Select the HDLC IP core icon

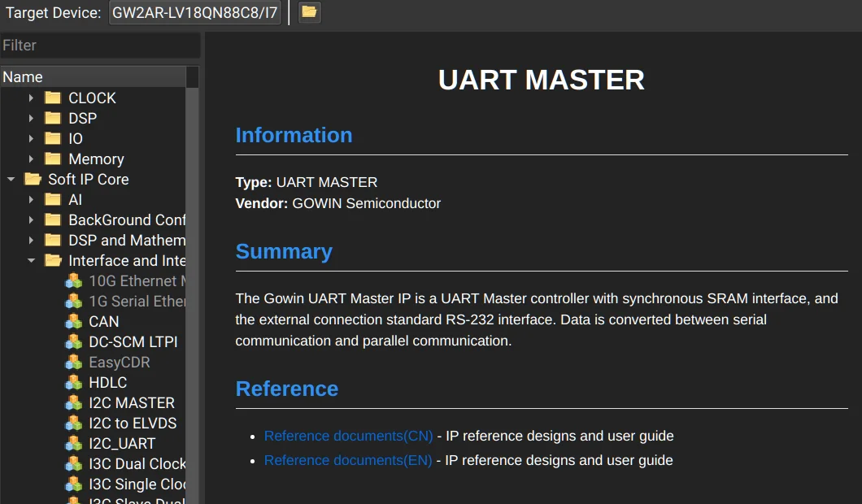pyautogui.click(x=74, y=383)
